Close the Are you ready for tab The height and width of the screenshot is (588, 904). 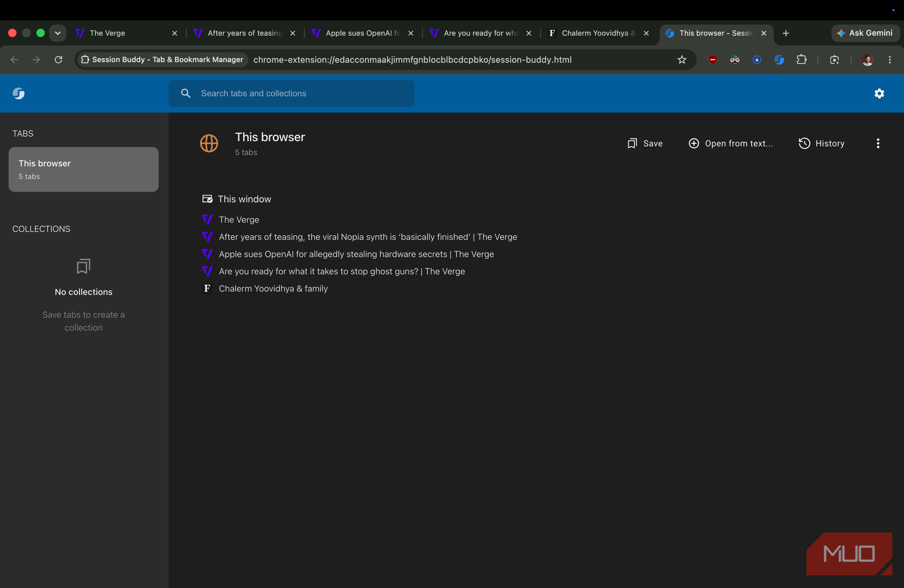[x=528, y=33]
